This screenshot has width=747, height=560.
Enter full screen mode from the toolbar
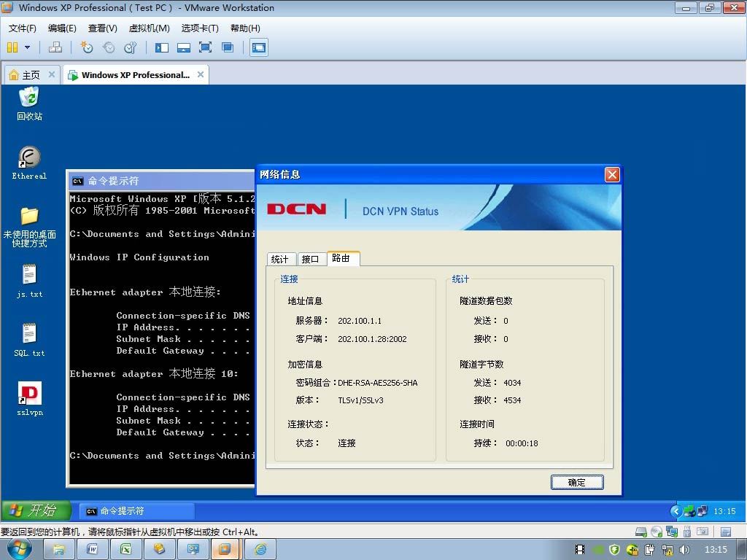tap(205, 47)
